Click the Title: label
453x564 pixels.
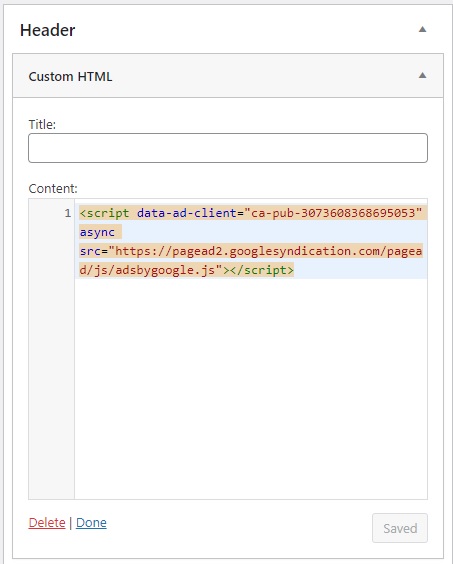(x=42, y=124)
